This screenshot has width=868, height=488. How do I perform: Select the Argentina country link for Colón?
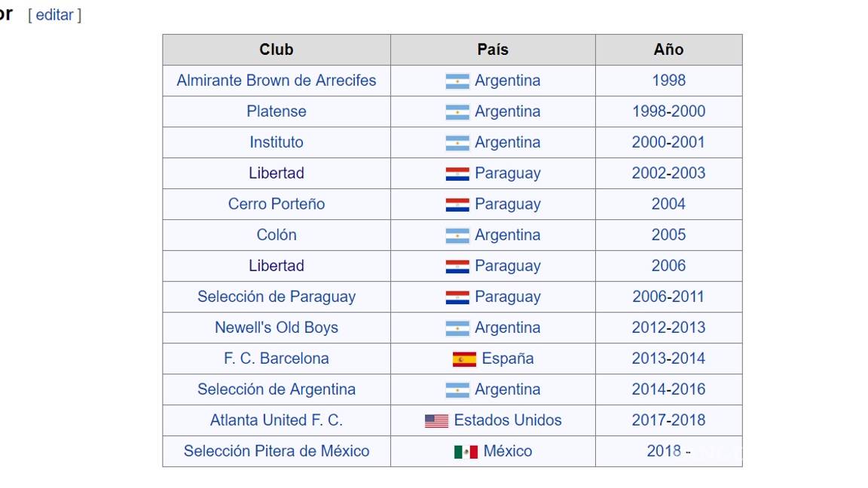[x=508, y=235]
